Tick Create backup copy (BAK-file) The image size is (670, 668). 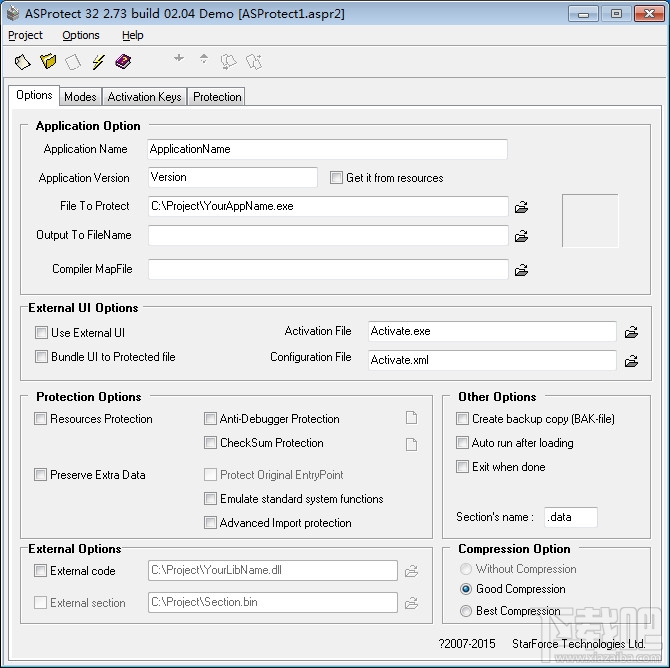coord(462,419)
